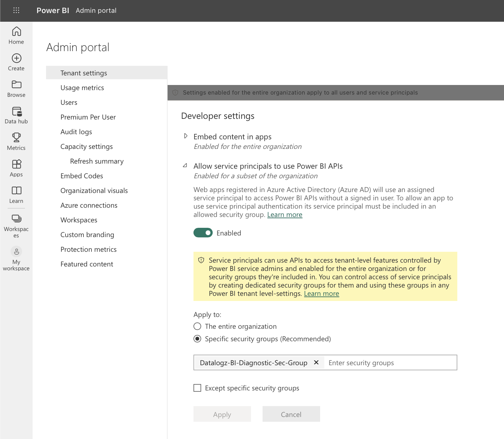Select Usage metrics in admin menu

tap(82, 88)
